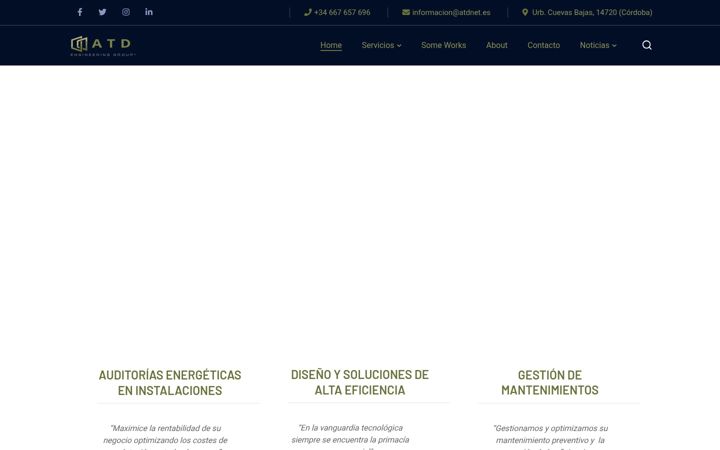The image size is (720, 450).
Task: Select Diseño y Soluciones de Alta Eficiencia heading
Action: (360, 382)
